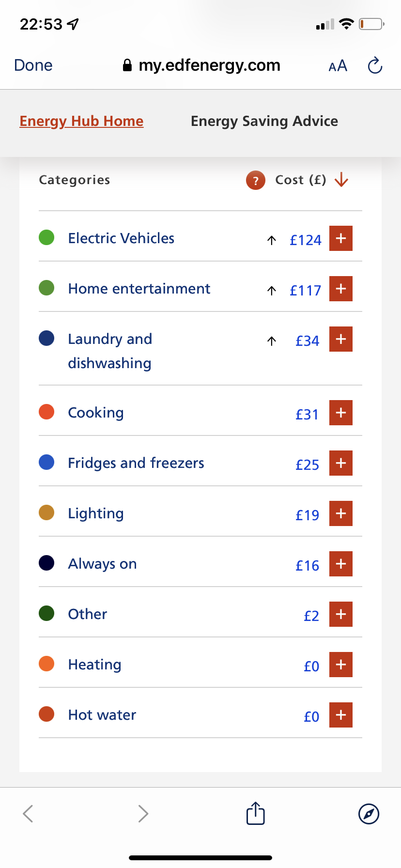This screenshot has height=868, width=401.
Task: Select the Lighting amber color dot
Action: point(46,512)
